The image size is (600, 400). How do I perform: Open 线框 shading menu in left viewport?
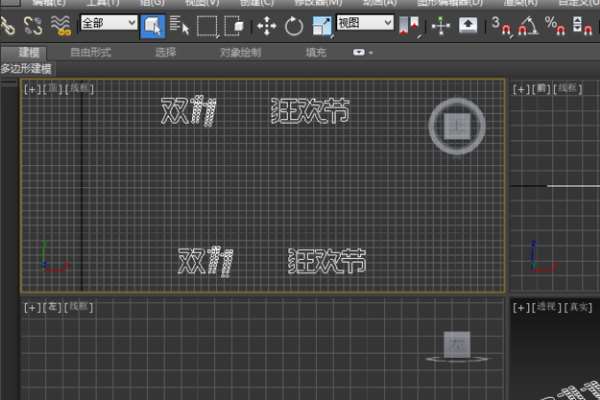pyautogui.click(x=78, y=307)
